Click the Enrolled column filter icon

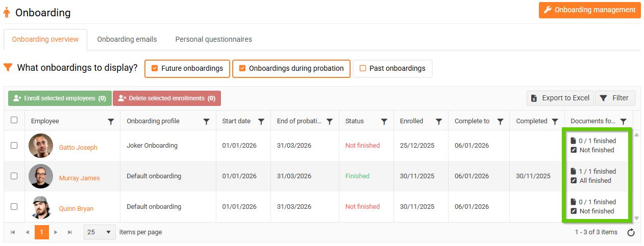click(438, 122)
